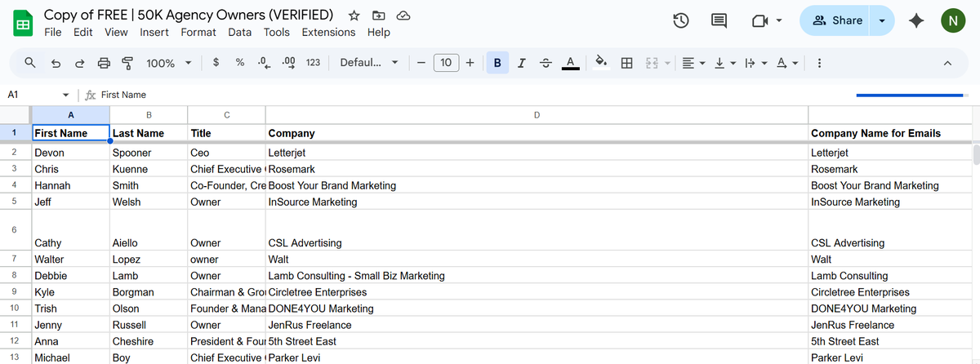Select row 6 header
Image resolution: width=980 pixels, height=364 pixels.
[x=15, y=229]
